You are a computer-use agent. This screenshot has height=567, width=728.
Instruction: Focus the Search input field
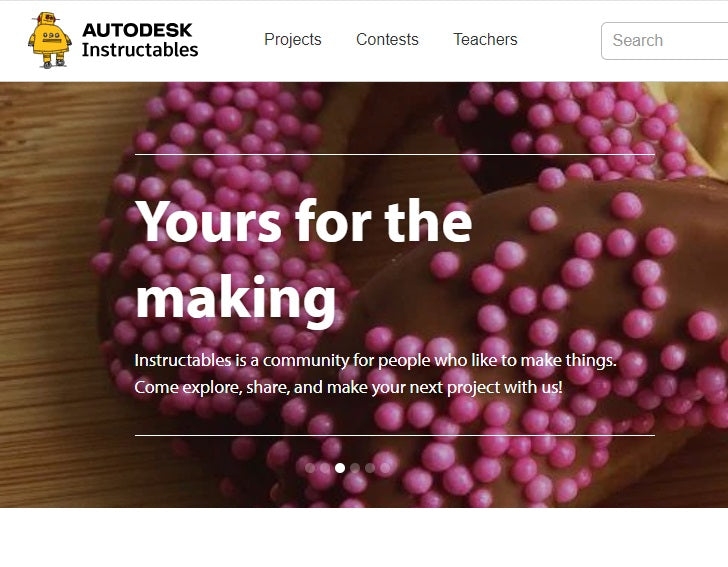click(664, 41)
